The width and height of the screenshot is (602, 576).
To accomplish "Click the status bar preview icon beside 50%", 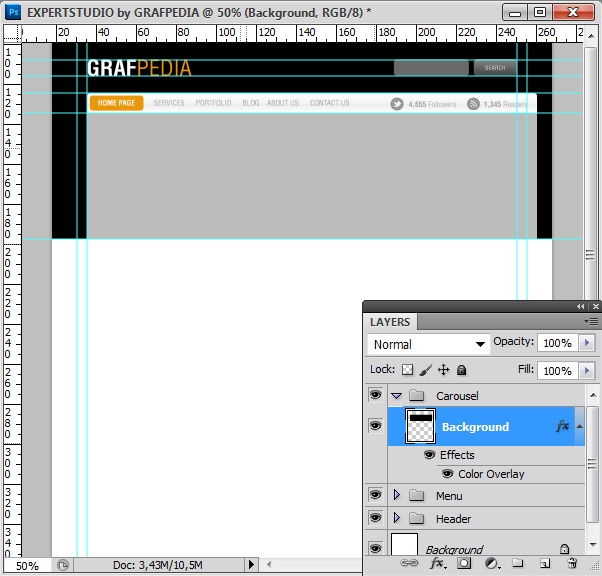I will click(x=63, y=565).
